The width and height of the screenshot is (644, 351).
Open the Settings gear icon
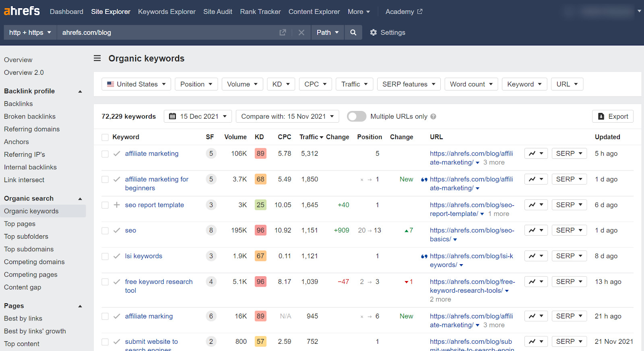(374, 33)
